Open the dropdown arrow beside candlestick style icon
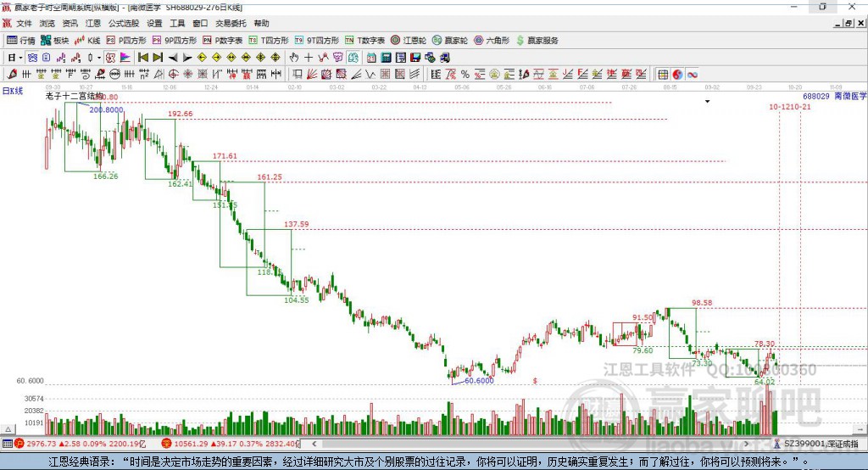The width and height of the screenshot is (868, 470). (x=99, y=58)
